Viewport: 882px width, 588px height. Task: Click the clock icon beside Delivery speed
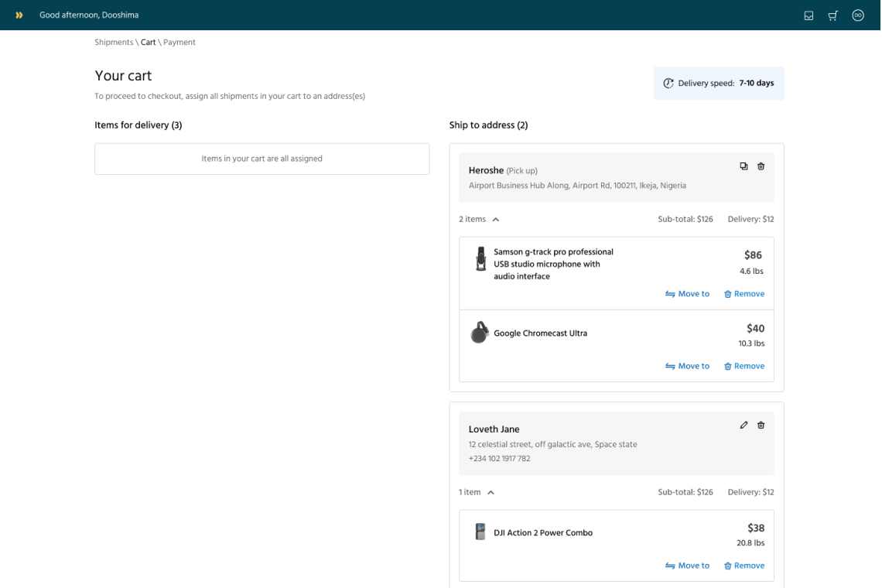pyautogui.click(x=668, y=84)
